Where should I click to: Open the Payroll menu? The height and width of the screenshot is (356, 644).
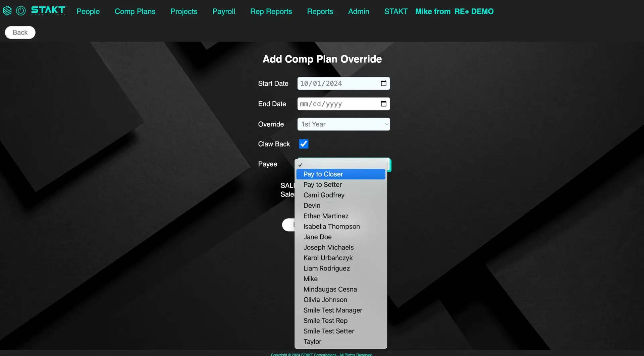pyautogui.click(x=224, y=11)
